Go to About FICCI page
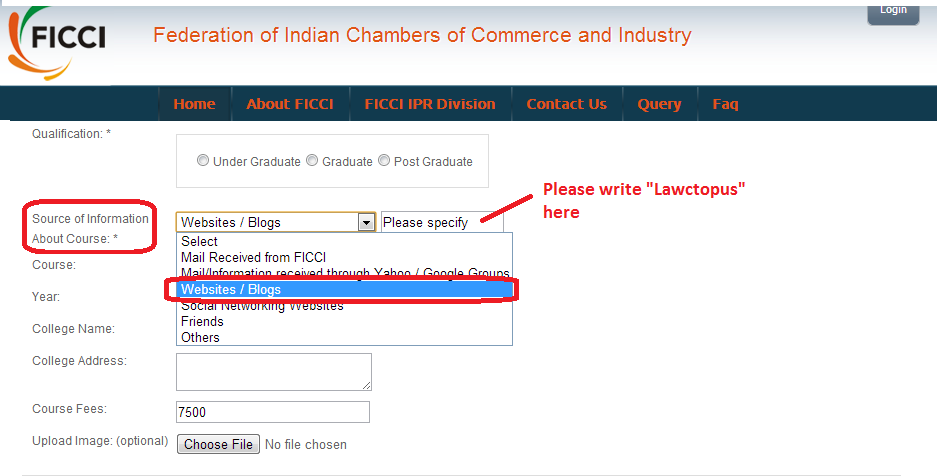The width and height of the screenshot is (937, 476). click(289, 104)
